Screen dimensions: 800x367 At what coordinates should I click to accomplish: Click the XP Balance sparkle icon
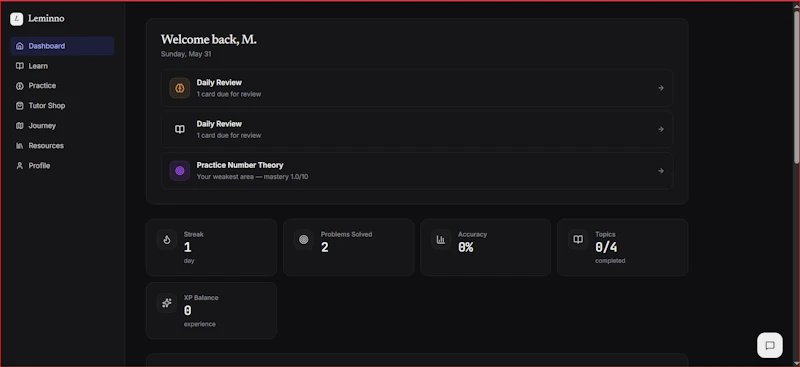point(167,303)
